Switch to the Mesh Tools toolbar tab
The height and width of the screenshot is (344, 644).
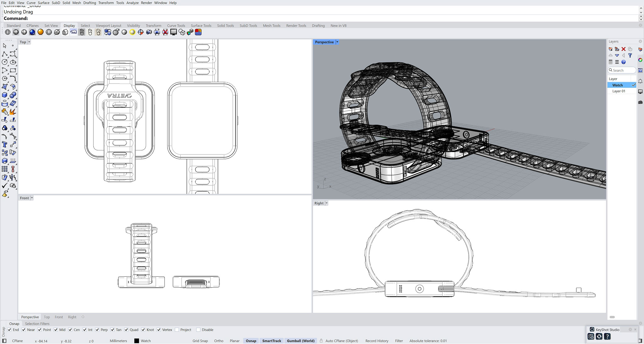271,25
